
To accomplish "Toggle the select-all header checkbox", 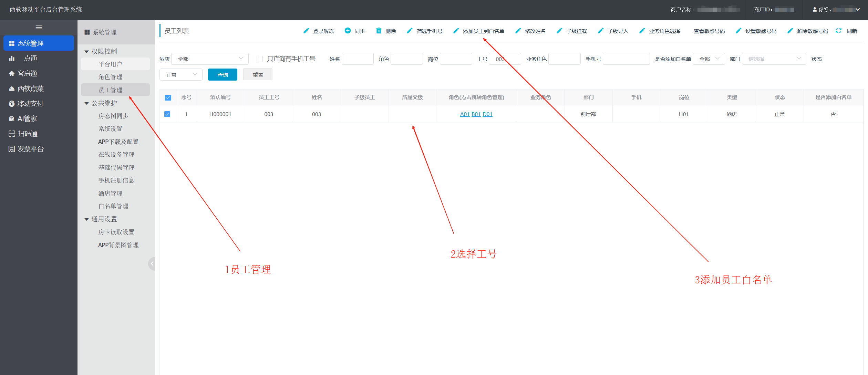I will point(168,97).
